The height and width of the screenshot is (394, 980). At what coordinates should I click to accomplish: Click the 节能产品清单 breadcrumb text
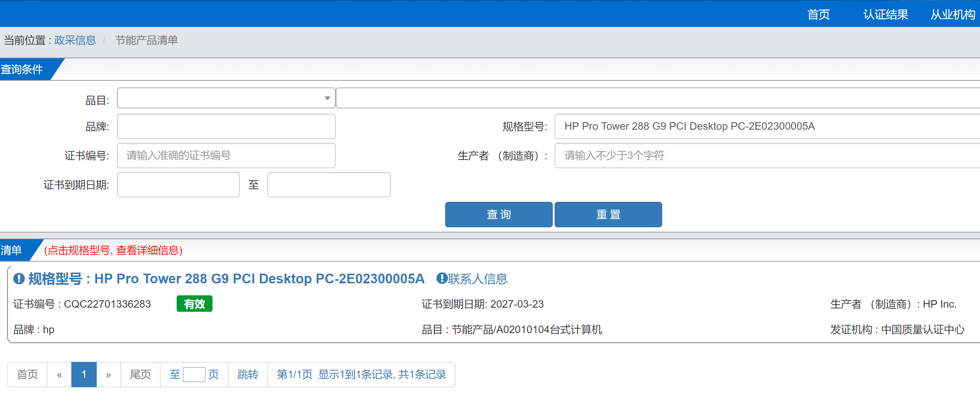tap(146, 40)
